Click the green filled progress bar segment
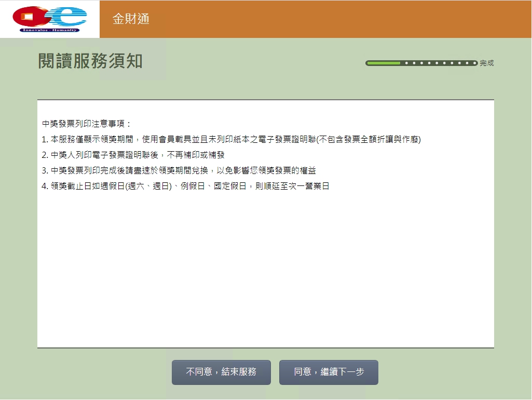The image size is (532, 400). 384,63
